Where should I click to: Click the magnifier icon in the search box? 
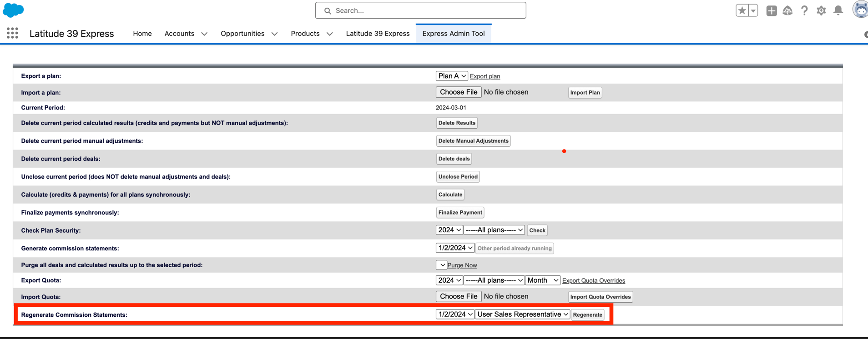pos(328,10)
